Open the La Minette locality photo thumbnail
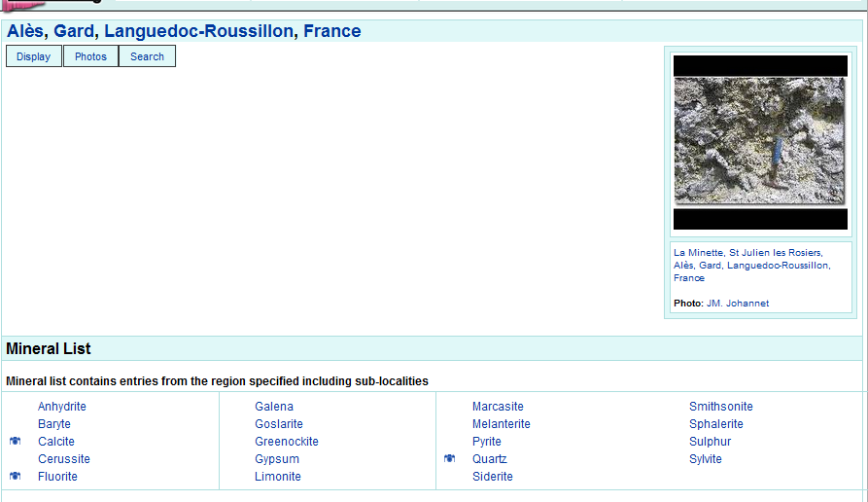 pos(759,141)
